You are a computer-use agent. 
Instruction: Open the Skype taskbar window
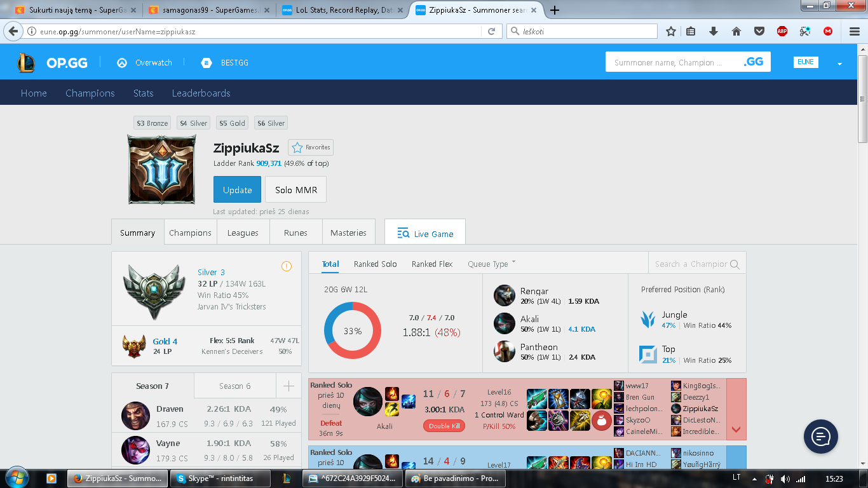[x=222, y=478]
